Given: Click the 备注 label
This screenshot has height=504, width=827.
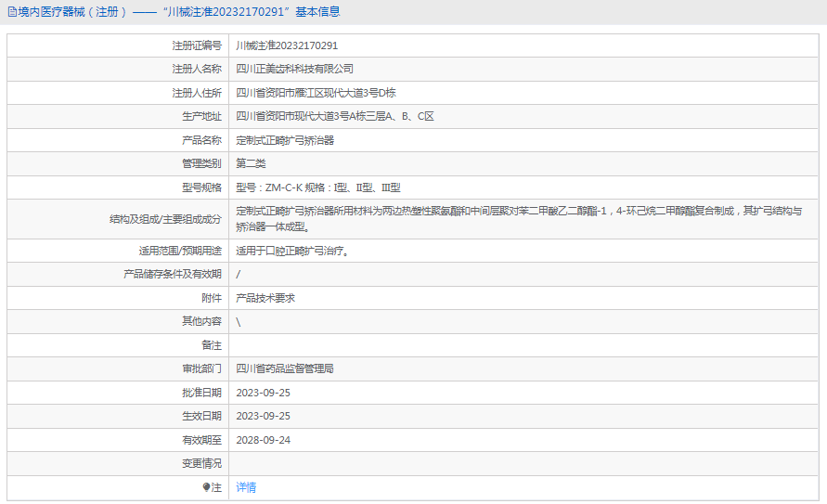Looking at the screenshot, I should tap(212, 345).
